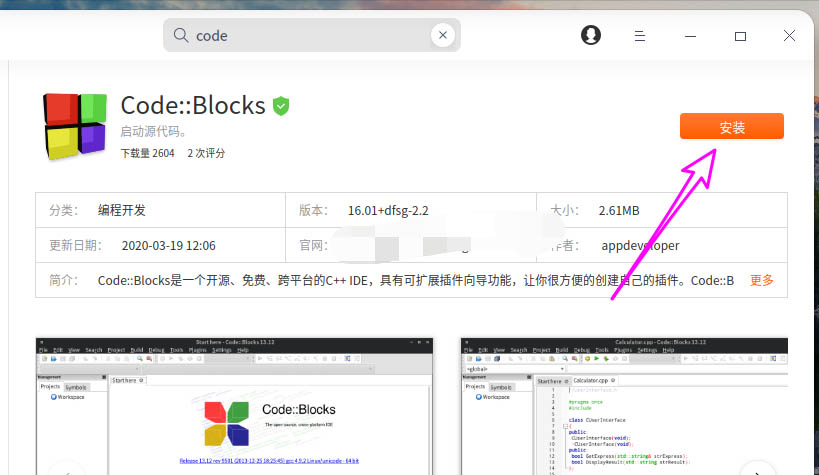Show next screenshot with right carousel arrow
This screenshot has height=475, width=819.
tap(761, 470)
